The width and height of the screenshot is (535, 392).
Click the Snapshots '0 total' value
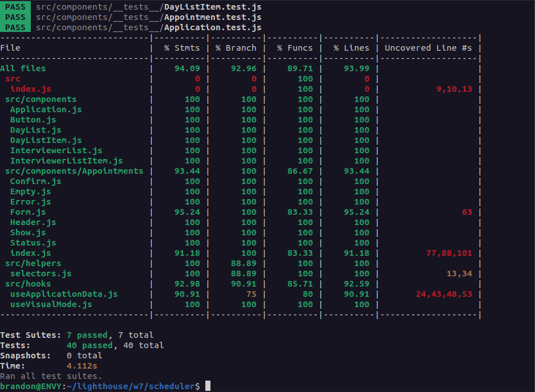(84, 356)
